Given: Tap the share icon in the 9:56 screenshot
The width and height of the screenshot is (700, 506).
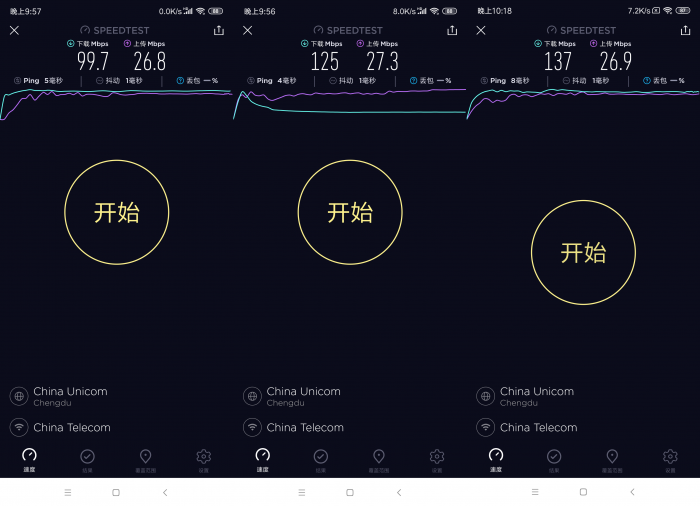Looking at the screenshot, I should click(451, 31).
